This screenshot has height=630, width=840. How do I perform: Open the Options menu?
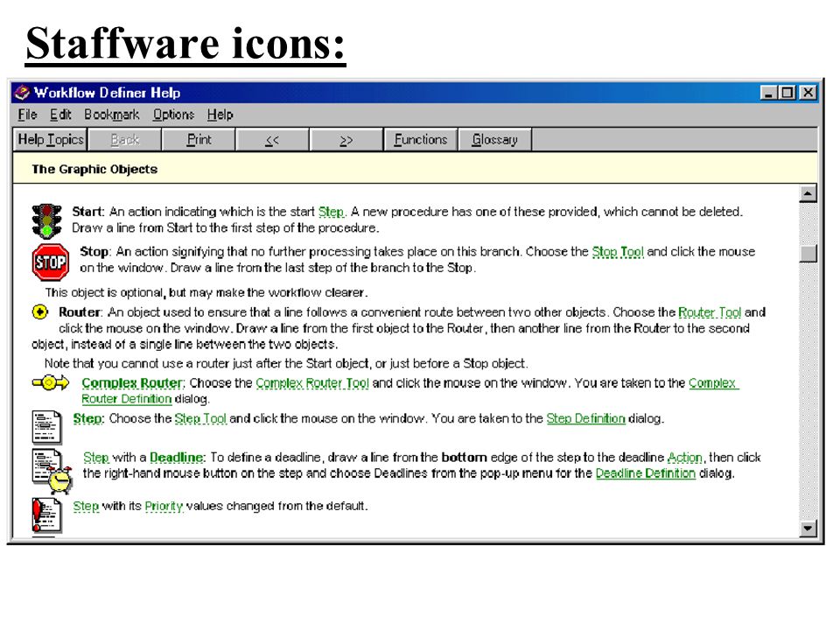173,115
